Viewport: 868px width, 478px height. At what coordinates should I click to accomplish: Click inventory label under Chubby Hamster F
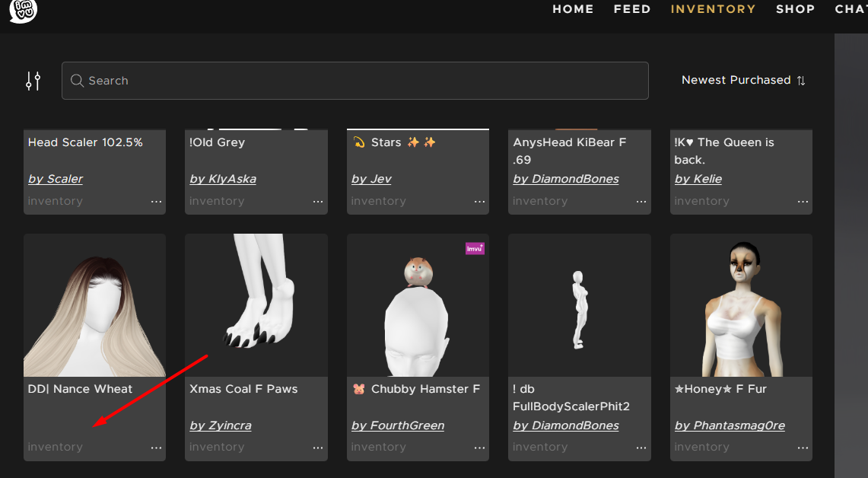(379, 447)
